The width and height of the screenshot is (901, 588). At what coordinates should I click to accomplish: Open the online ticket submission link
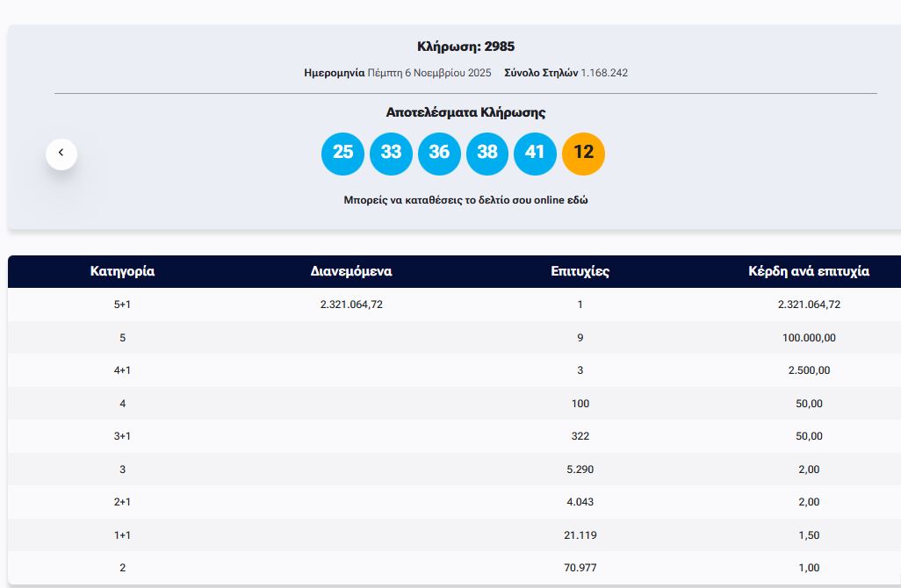(x=465, y=200)
